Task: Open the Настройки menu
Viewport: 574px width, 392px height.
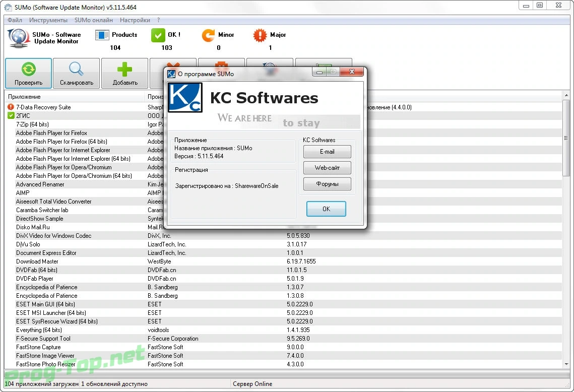Action: (135, 20)
